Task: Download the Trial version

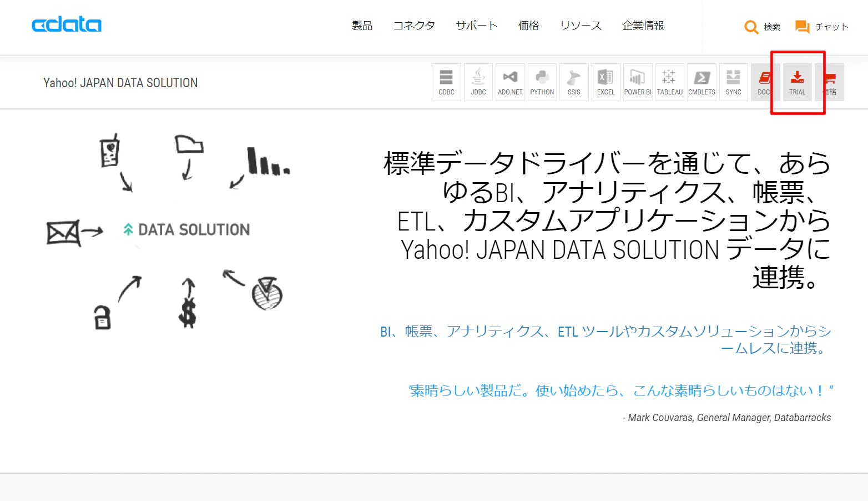Action: (x=798, y=82)
